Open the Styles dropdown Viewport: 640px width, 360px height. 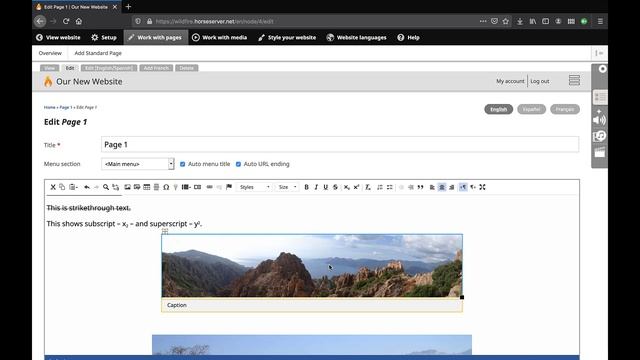click(254, 187)
